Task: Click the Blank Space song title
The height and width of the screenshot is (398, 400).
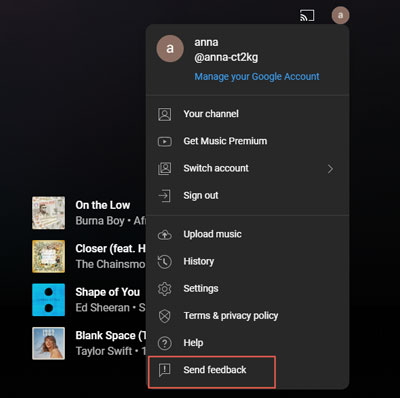Action: 110,336
